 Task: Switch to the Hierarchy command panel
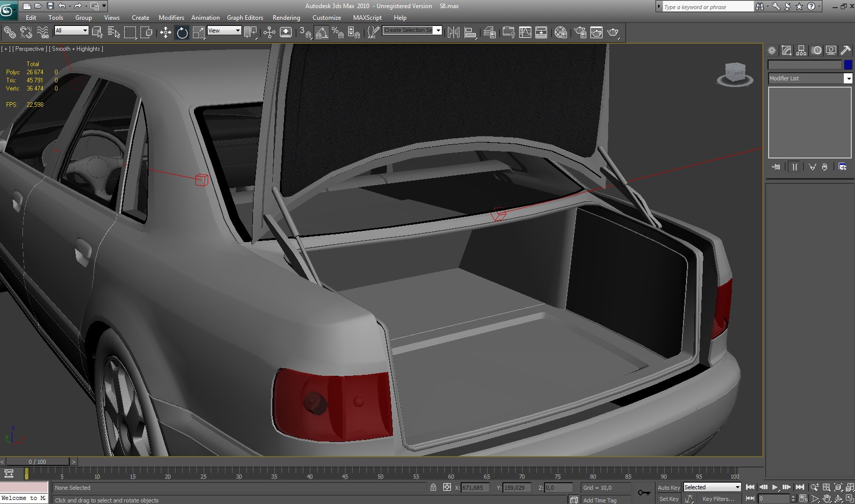[x=802, y=50]
